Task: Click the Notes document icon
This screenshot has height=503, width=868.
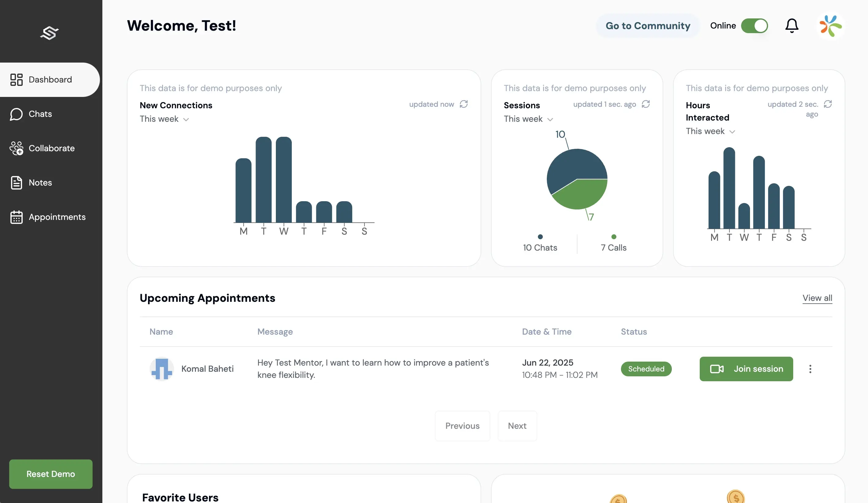Action: (16, 183)
